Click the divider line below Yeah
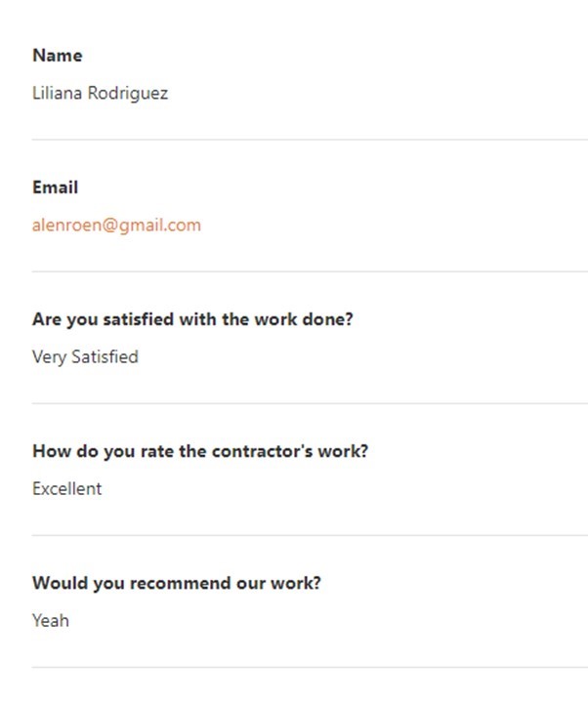Screen dimensions: 588x703 point(309,668)
